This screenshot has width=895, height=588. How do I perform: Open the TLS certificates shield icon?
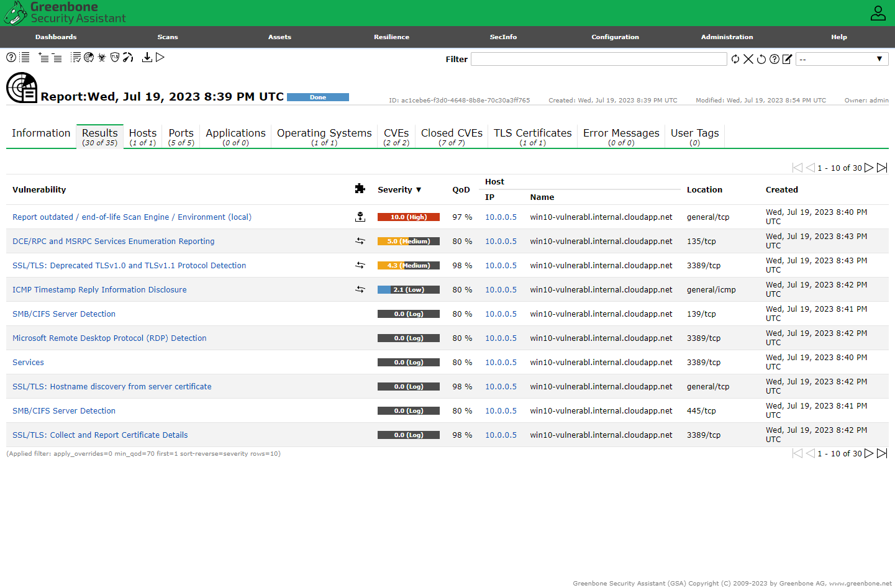point(115,57)
